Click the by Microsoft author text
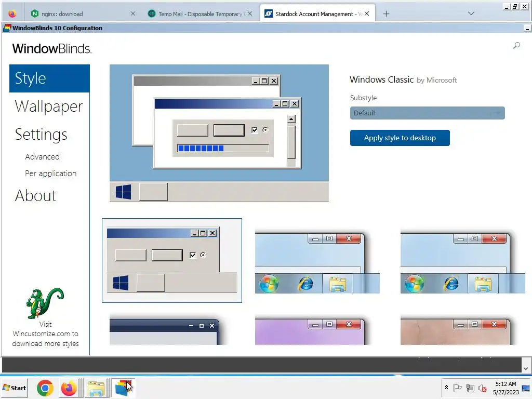This screenshot has height=399, width=532. coord(436,80)
